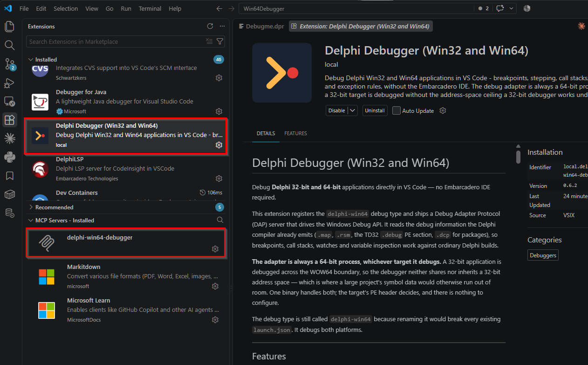
Task: Refresh the Extensions list
Action: click(210, 27)
